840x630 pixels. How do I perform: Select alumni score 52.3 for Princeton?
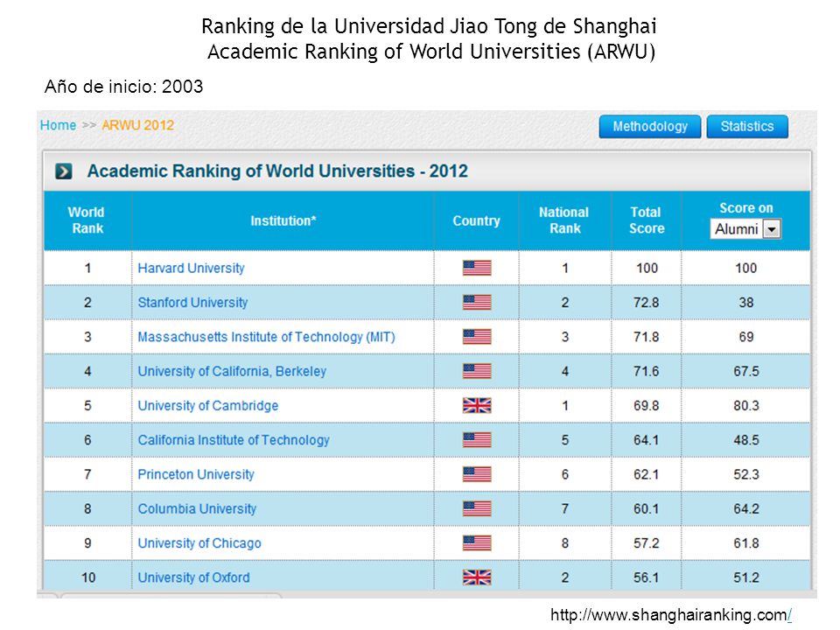coord(746,474)
